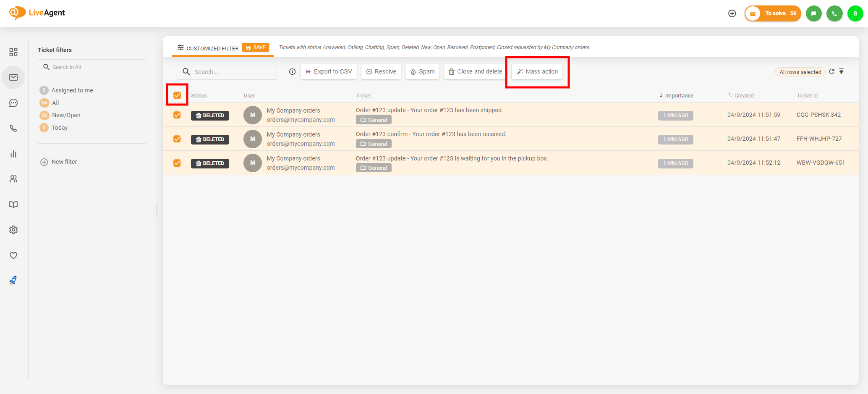This screenshot has height=394, width=868.
Task: Open the Customers people icon in sidebar
Action: [13, 179]
